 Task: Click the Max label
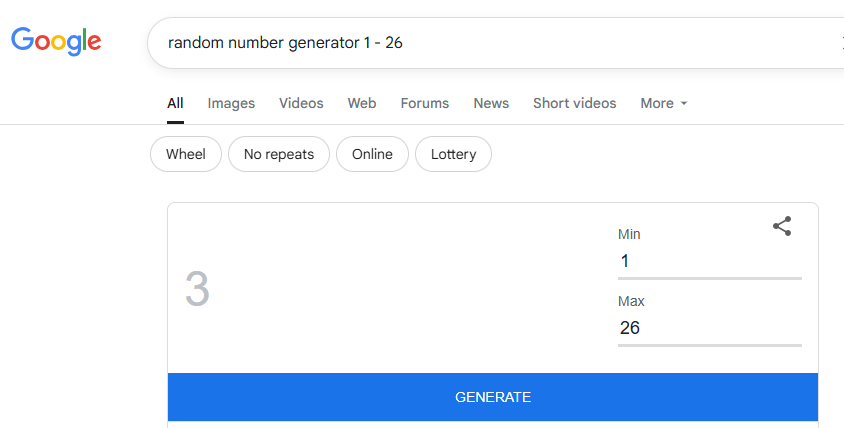(x=631, y=301)
